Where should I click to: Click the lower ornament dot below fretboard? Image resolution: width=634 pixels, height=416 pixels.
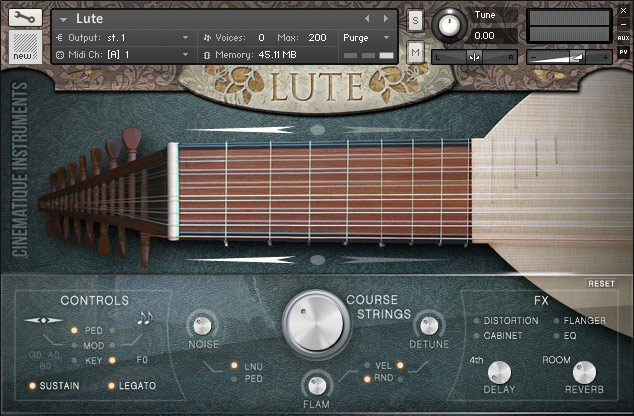317,260
